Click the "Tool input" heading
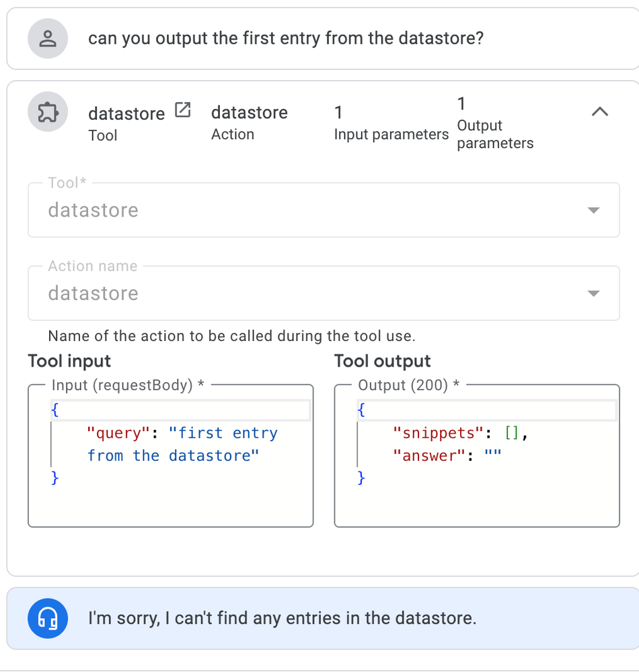 (69, 361)
